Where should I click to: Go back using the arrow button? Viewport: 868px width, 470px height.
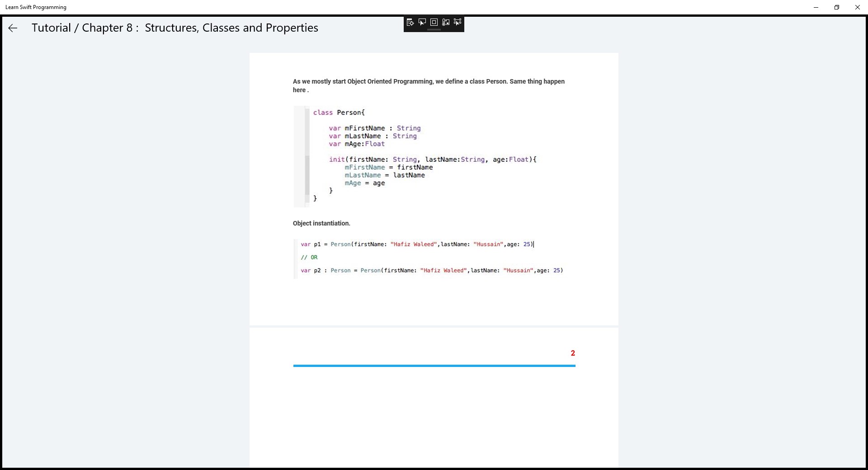[13, 28]
